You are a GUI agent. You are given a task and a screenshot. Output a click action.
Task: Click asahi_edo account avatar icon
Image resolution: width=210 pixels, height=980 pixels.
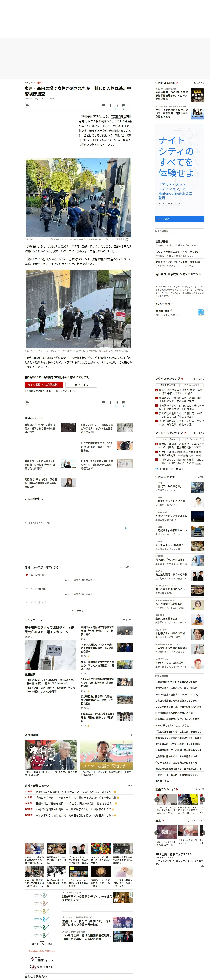(201, 312)
